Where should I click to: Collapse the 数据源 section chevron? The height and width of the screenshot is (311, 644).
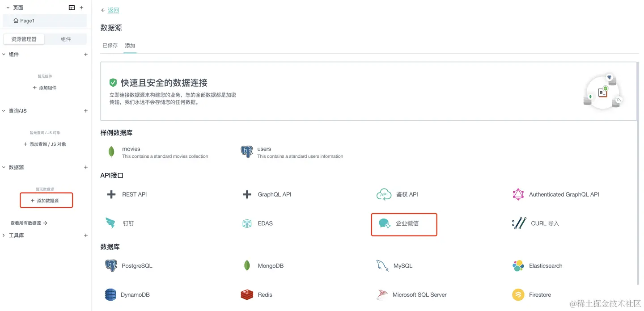(x=4, y=167)
